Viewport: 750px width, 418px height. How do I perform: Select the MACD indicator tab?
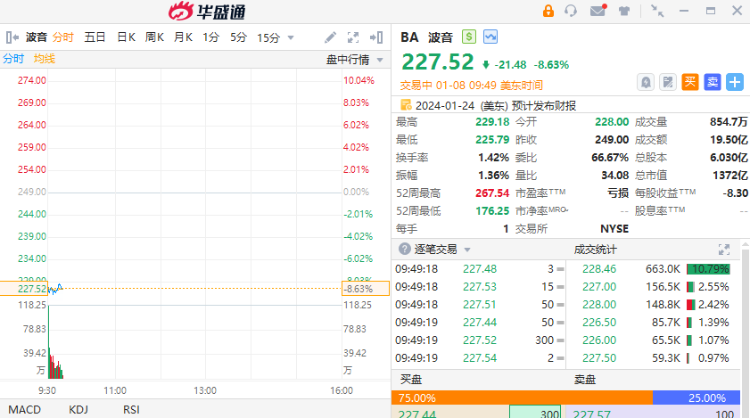25,410
